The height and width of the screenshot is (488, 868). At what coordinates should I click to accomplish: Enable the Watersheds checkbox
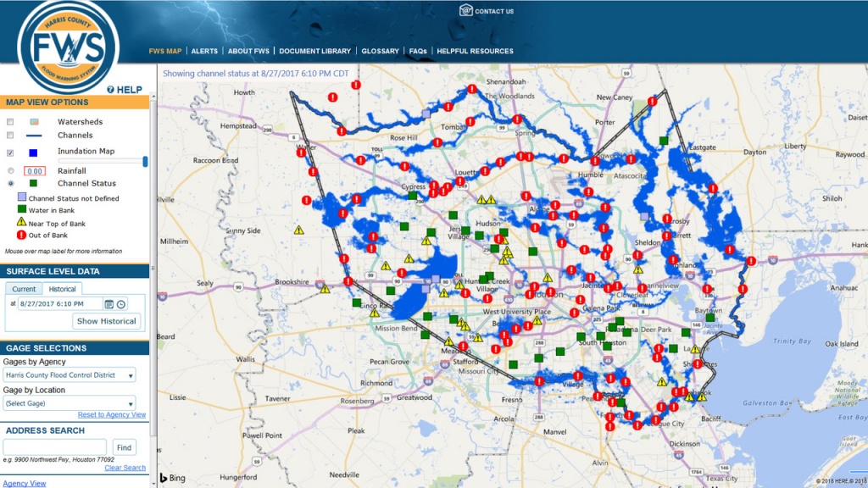tap(10, 122)
